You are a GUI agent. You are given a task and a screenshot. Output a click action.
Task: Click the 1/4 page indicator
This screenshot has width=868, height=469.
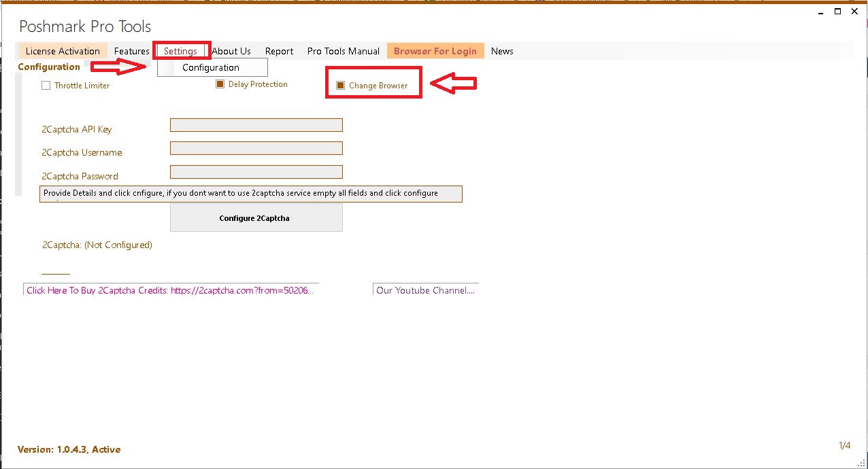pyautogui.click(x=845, y=446)
